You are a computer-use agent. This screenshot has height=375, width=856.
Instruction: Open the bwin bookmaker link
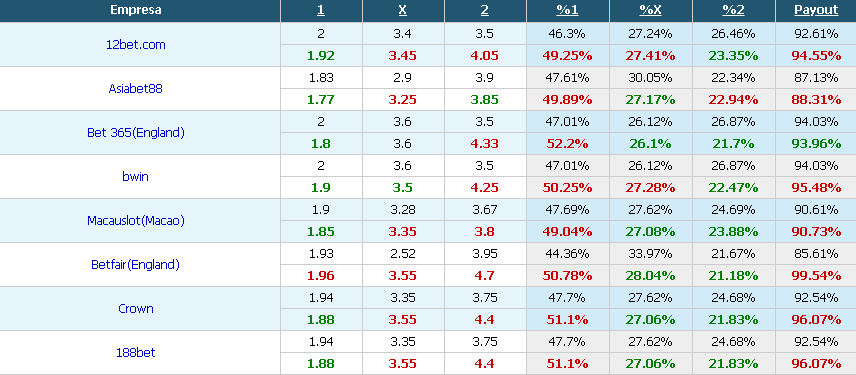click(x=135, y=176)
